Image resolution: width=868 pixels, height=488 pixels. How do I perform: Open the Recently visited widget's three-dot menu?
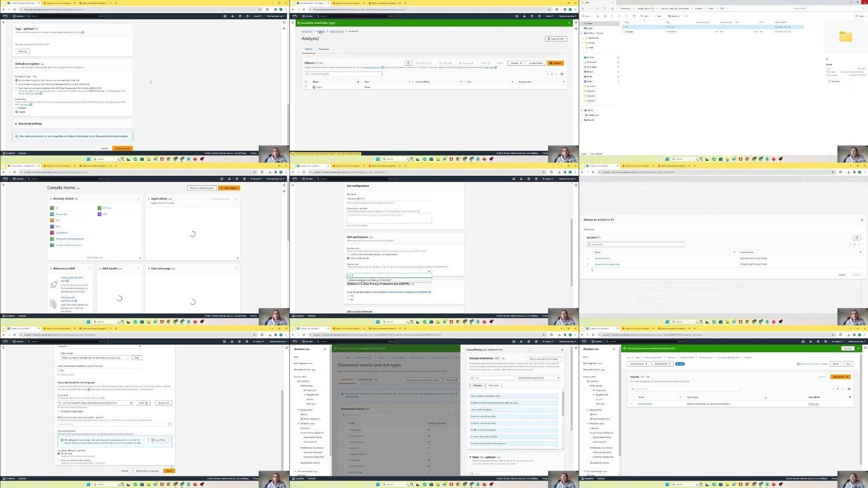pyautogui.click(x=138, y=199)
